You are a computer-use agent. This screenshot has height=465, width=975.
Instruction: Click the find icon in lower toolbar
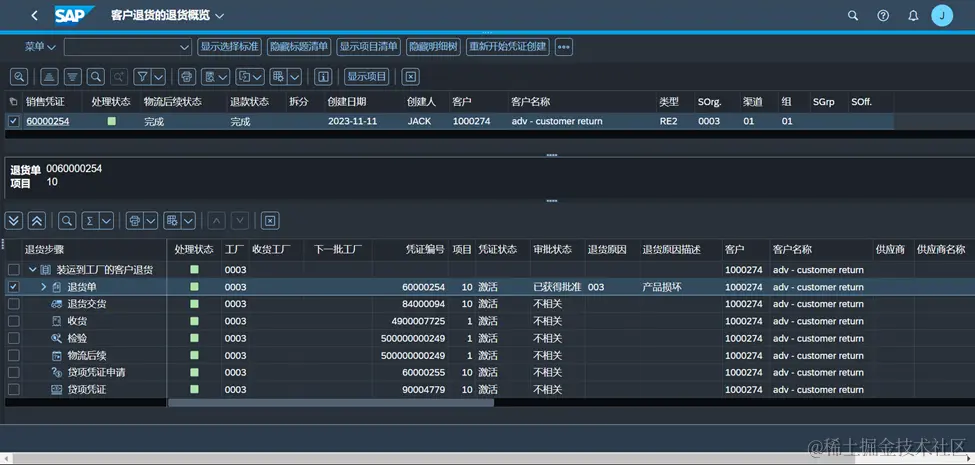(x=67, y=220)
